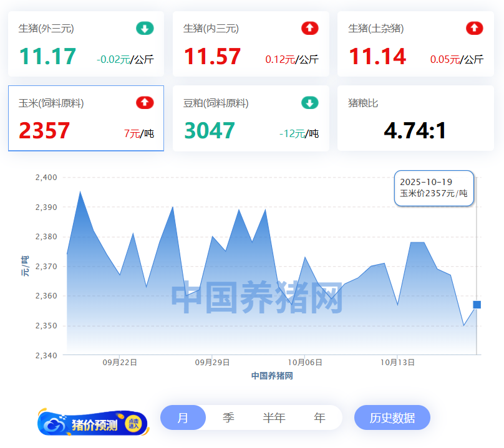Image resolution: width=504 pixels, height=448 pixels.
Task: Select the 月 time range
Action: (183, 417)
